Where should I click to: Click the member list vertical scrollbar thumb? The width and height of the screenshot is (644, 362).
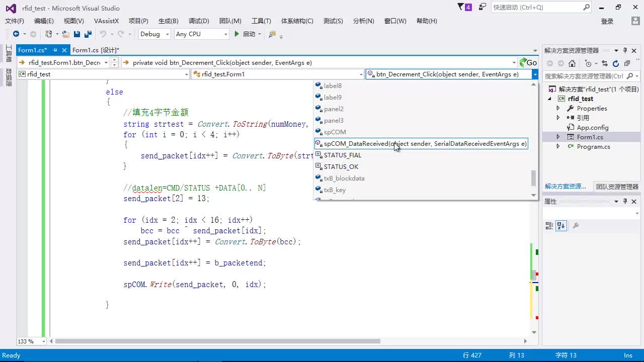534,178
